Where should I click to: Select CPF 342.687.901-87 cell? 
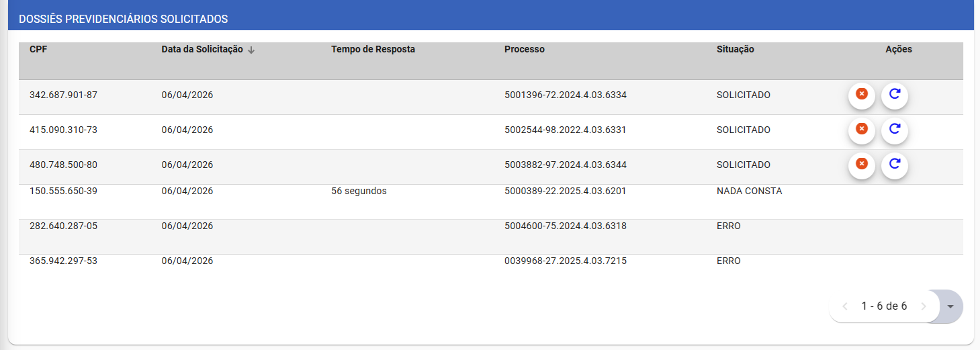[x=63, y=95]
